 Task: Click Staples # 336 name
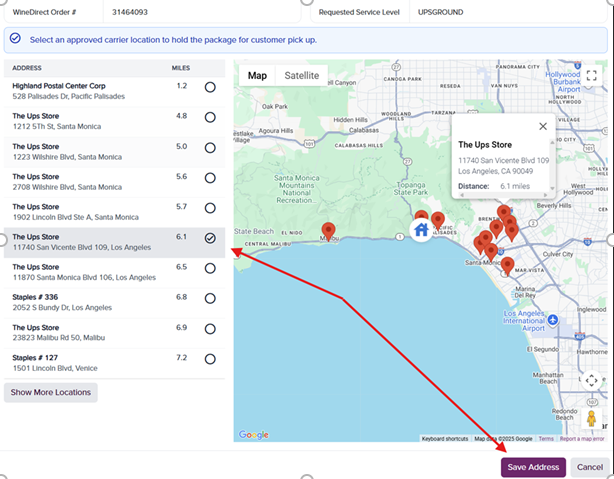[35, 297]
